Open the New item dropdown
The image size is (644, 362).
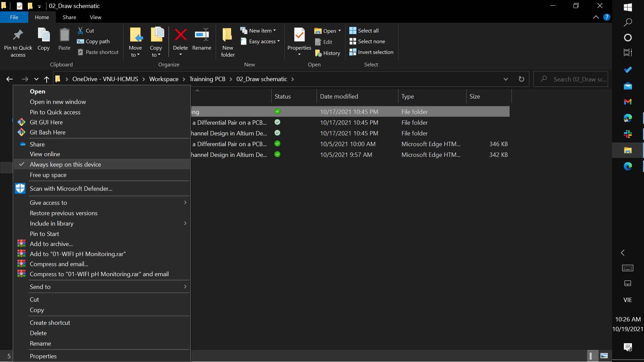coord(258,31)
